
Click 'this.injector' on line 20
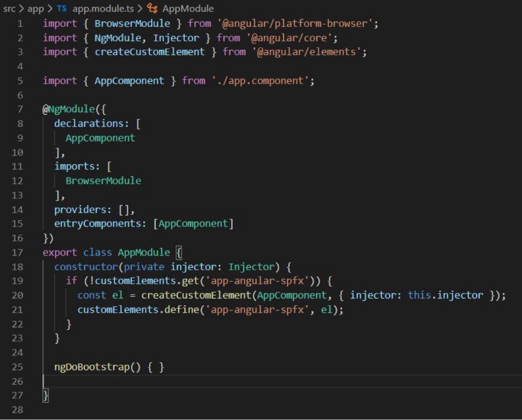tap(445, 295)
